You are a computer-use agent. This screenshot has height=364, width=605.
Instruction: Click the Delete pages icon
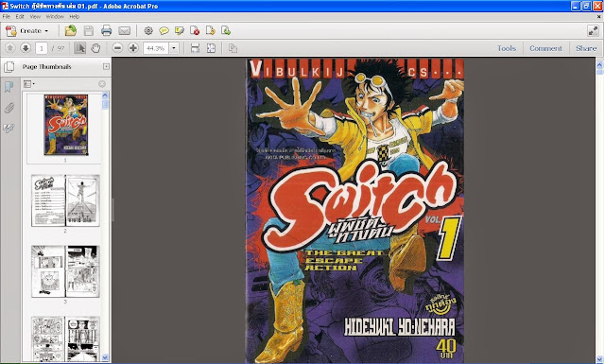[x=195, y=30]
